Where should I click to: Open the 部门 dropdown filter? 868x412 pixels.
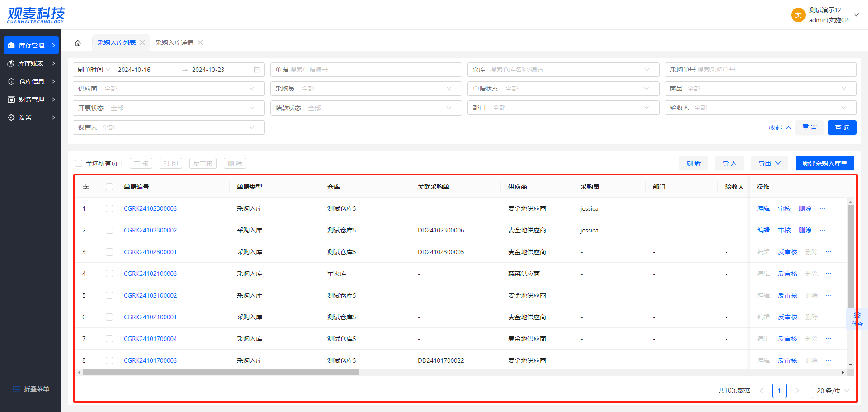563,108
